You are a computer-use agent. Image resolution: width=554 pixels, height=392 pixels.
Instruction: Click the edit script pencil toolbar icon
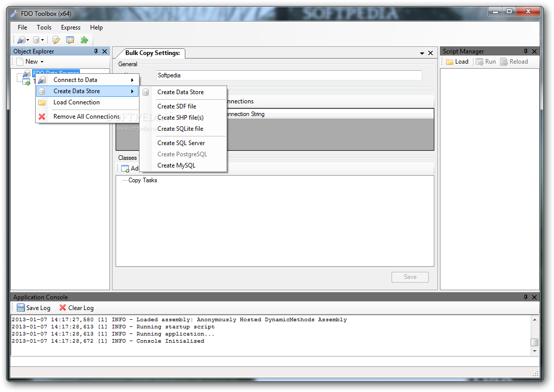click(56, 40)
